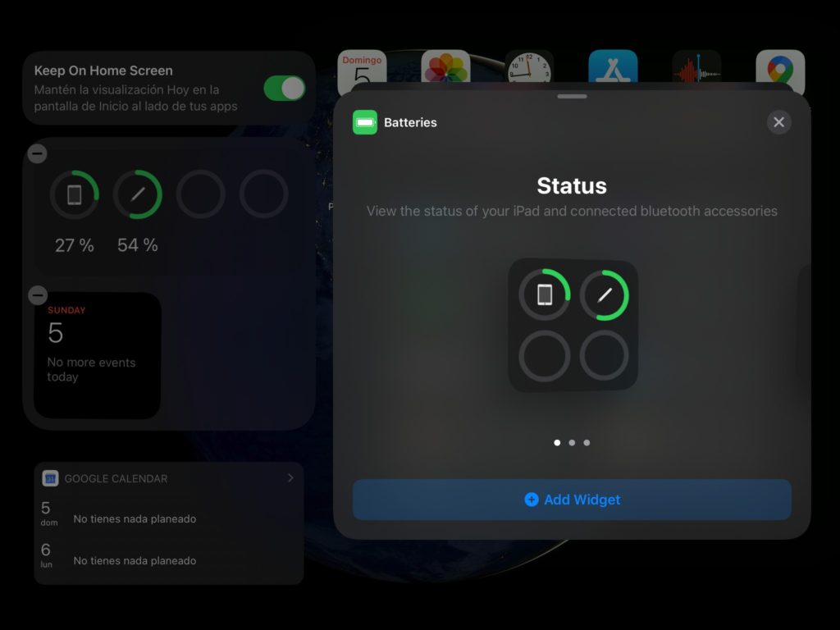Open the Calendar app icon showing Domingo
Image resolution: width=840 pixels, height=630 pixels.
coord(362,67)
